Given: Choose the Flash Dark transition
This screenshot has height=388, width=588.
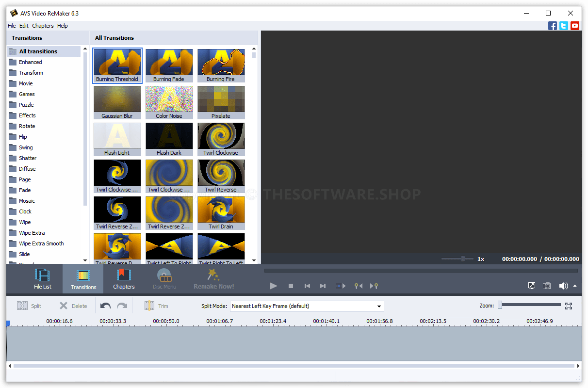Looking at the screenshot, I should 169,139.
